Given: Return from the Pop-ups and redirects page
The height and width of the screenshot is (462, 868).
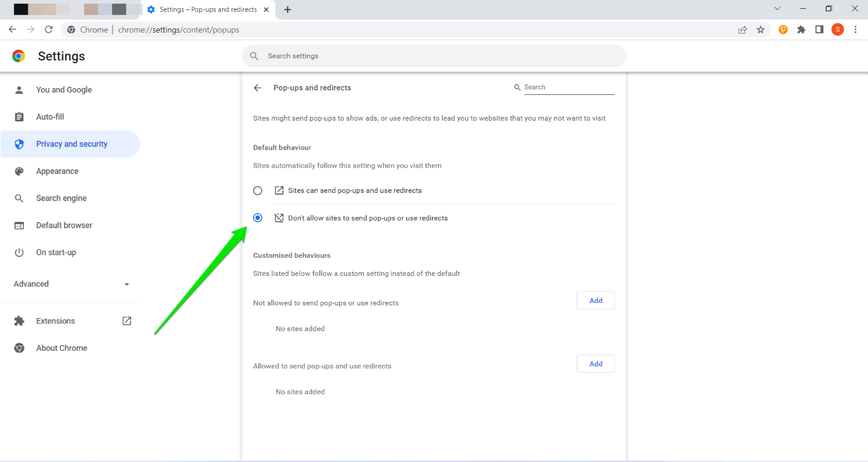Looking at the screenshot, I should (257, 88).
